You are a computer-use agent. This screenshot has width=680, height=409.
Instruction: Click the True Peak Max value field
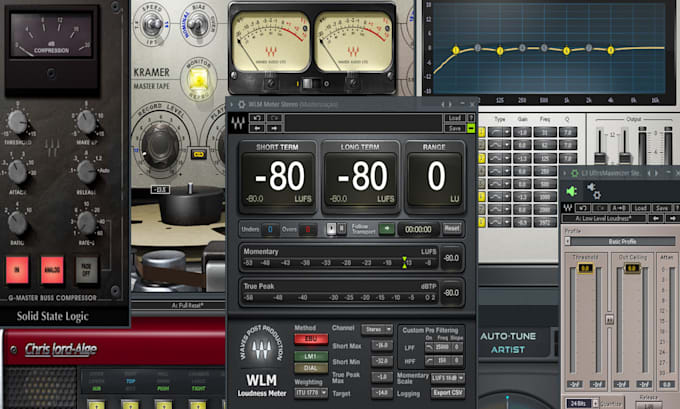pyautogui.click(x=382, y=377)
